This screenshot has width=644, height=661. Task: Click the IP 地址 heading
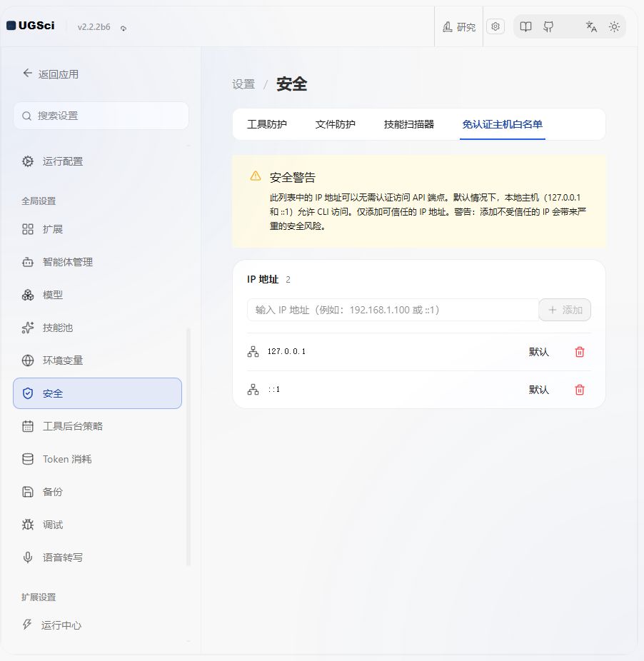point(262,280)
